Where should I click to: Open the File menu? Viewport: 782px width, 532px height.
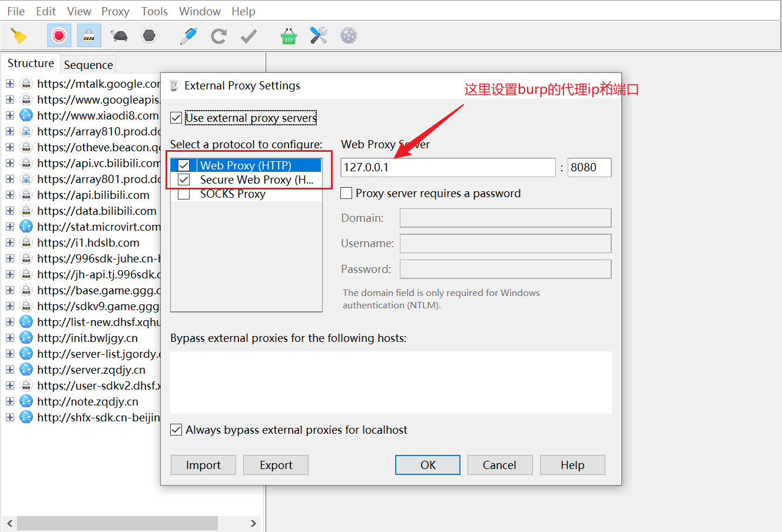(x=16, y=11)
